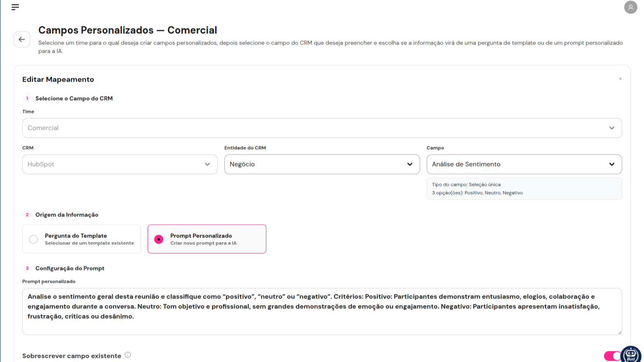Screen dimensions: 644x362
Task: Click the 'Configuração do Prompt' step heading
Action: [70, 268]
